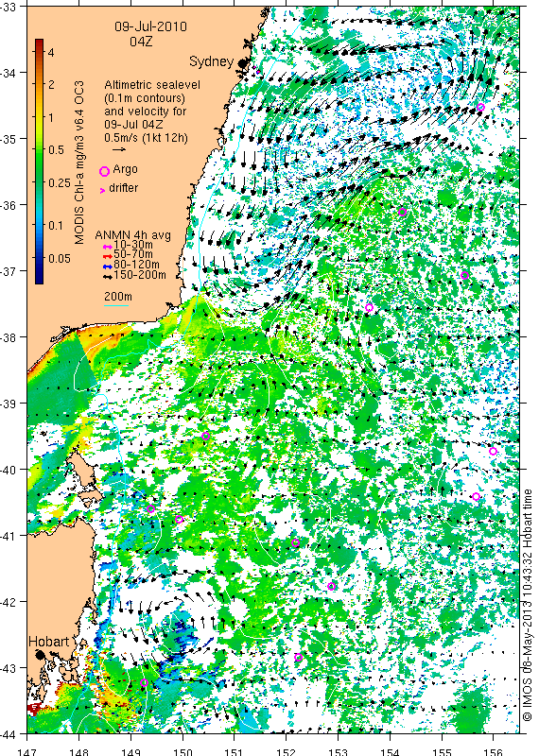Click the dark red top of the colorbar
539x756 pixels.
[39, 43]
